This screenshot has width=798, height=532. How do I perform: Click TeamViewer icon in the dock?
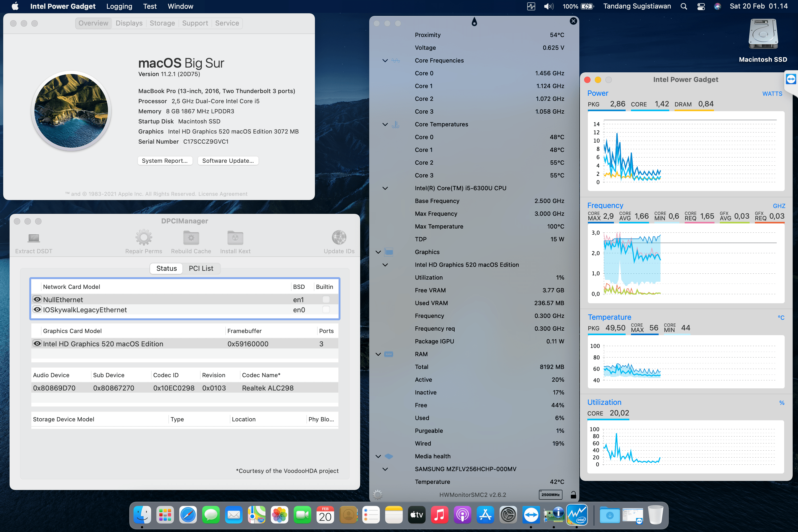531,515
